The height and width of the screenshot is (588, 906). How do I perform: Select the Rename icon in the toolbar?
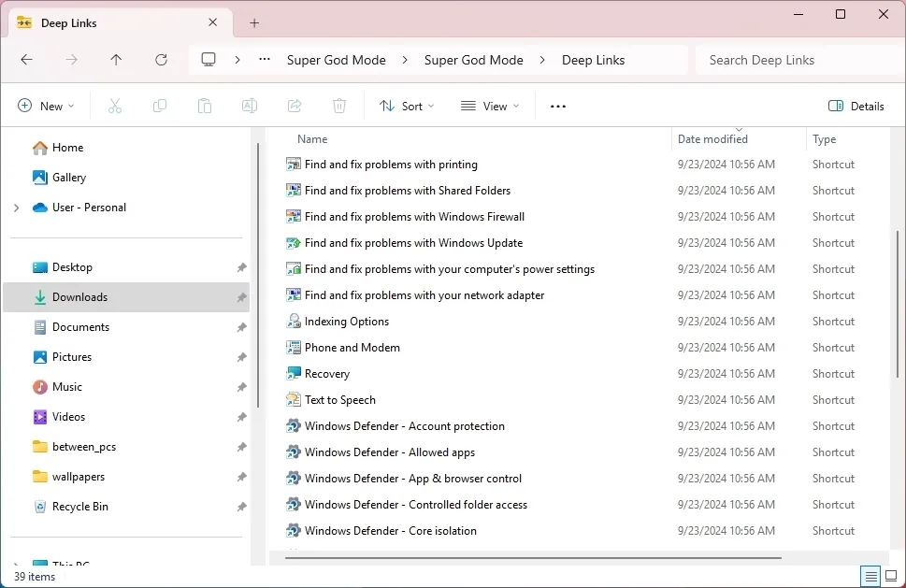point(249,106)
